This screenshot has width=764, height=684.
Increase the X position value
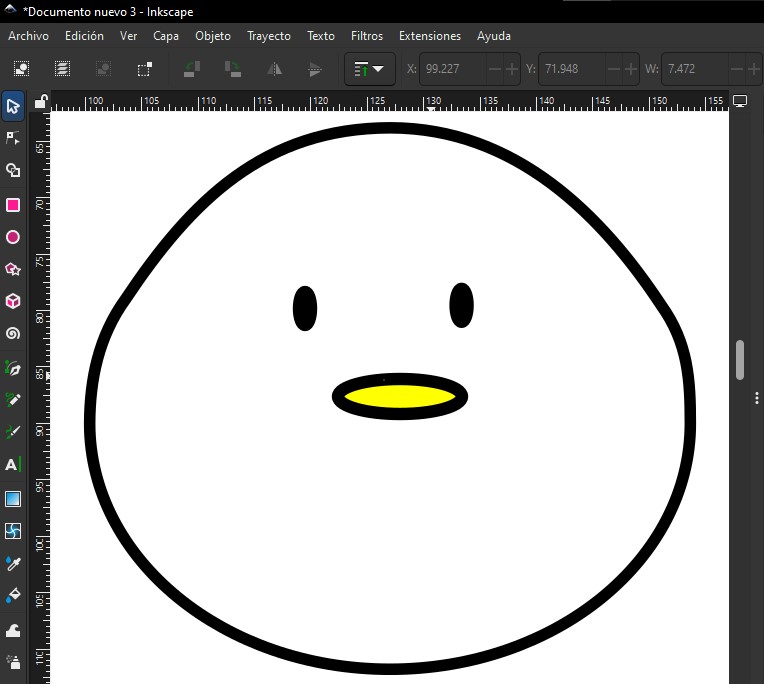point(512,69)
